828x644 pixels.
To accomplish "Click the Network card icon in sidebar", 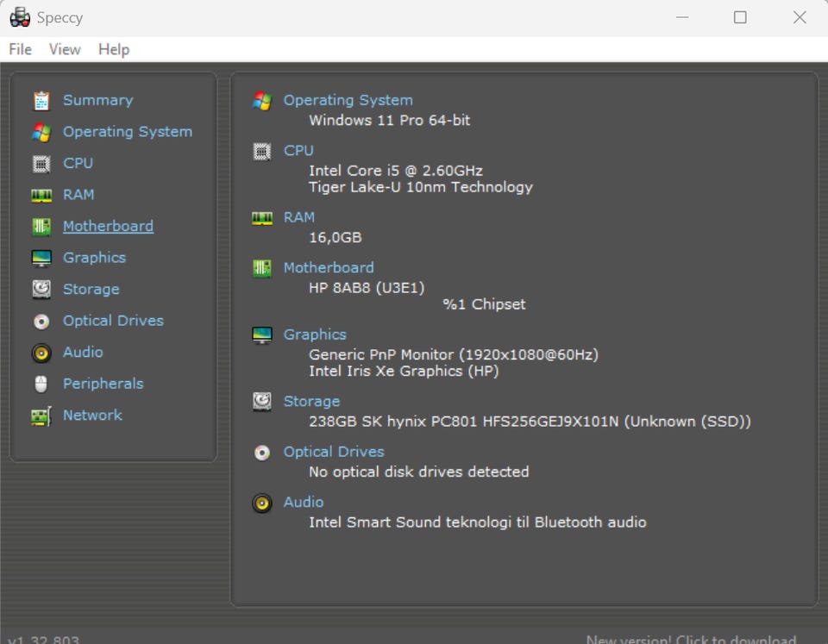I will pyautogui.click(x=41, y=416).
